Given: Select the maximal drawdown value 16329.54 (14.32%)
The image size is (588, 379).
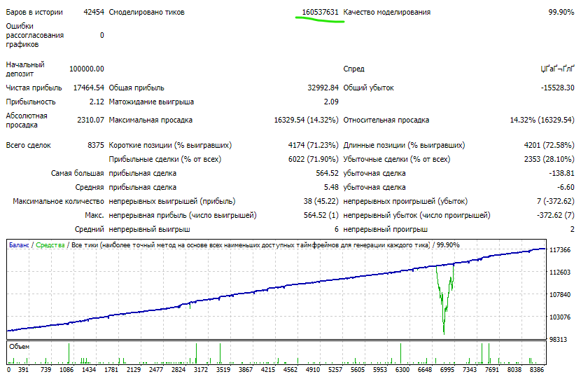Looking at the screenshot, I should [306, 120].
